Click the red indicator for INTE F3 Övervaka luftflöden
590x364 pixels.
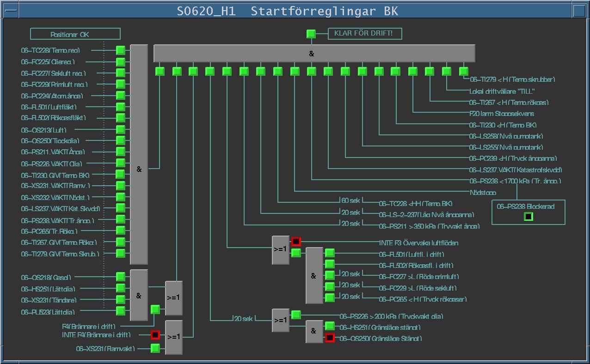coord(296,242)
